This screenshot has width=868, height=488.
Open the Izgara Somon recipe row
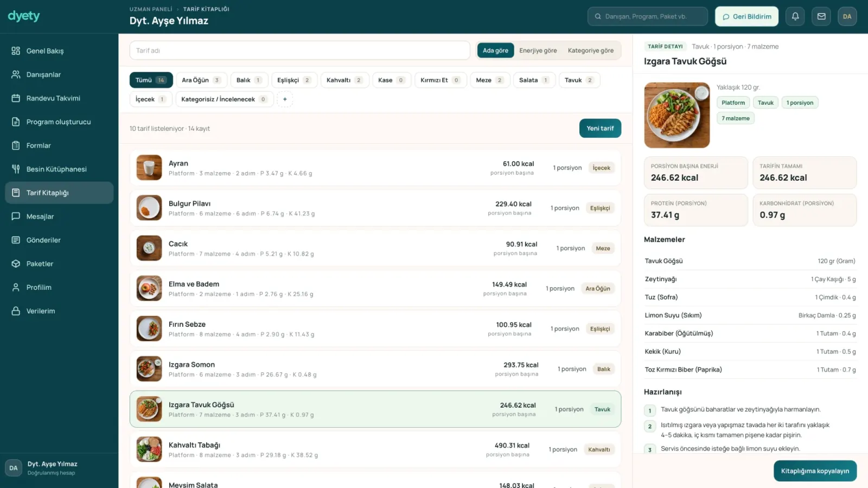[x=375, y=369]
